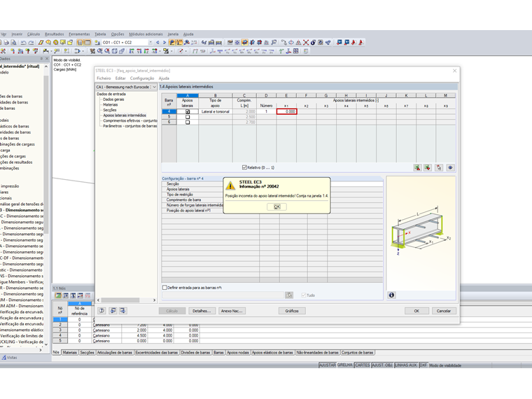Open the Detalhes... dialog
This screenshot has height=399, width=532.
click(202, 311)
